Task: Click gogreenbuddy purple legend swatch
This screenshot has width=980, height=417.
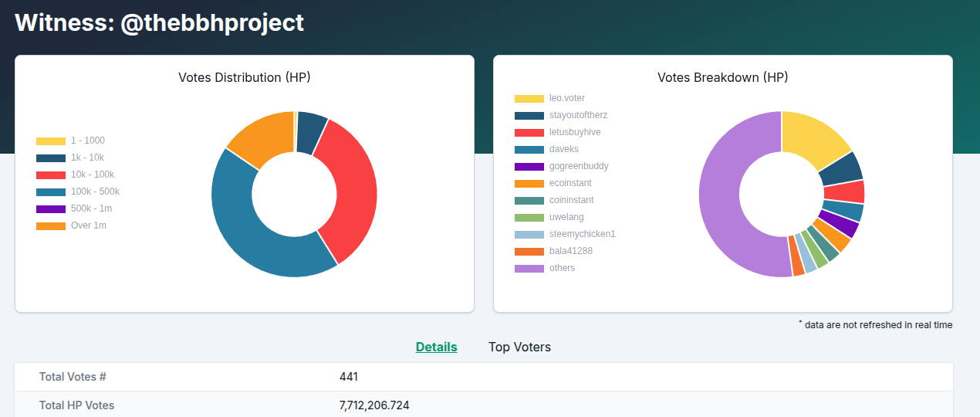Action: (529, 166)
